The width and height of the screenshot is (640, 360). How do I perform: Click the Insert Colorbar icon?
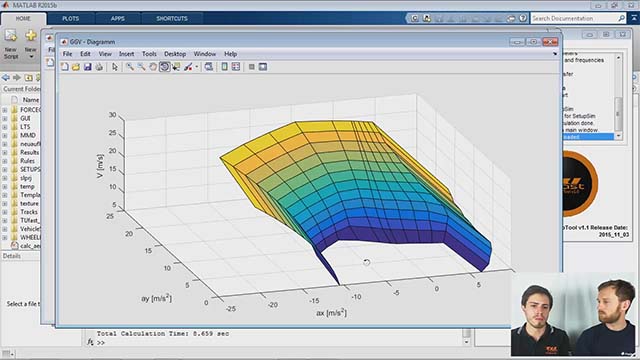point(224,67)
